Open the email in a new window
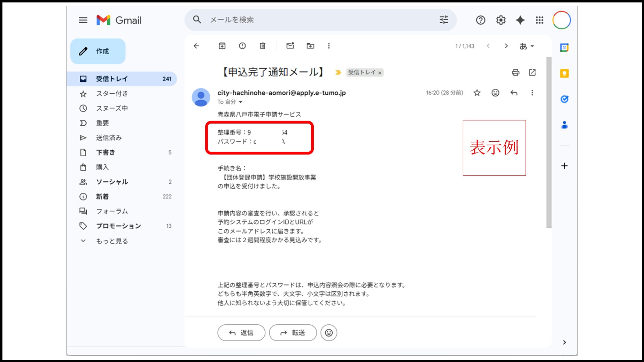Image resolution: width=644 pixels, height=362 pixels. pos(532,73)
